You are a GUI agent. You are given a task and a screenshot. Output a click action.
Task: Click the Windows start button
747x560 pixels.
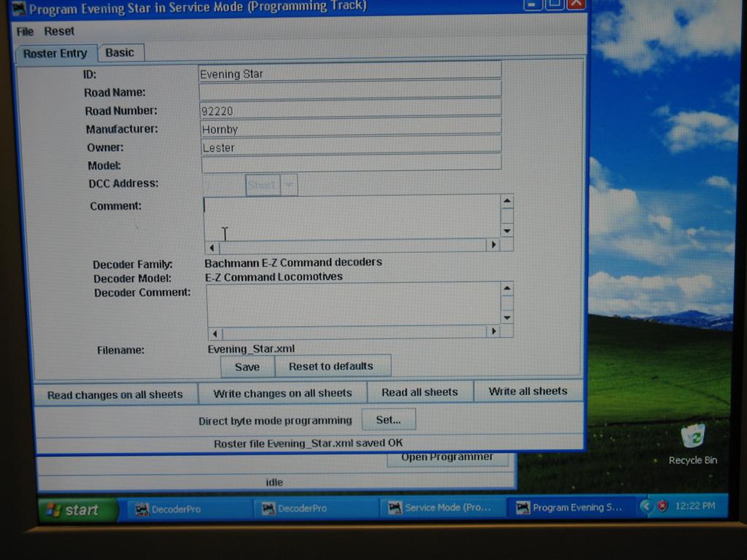click(77, 510)
